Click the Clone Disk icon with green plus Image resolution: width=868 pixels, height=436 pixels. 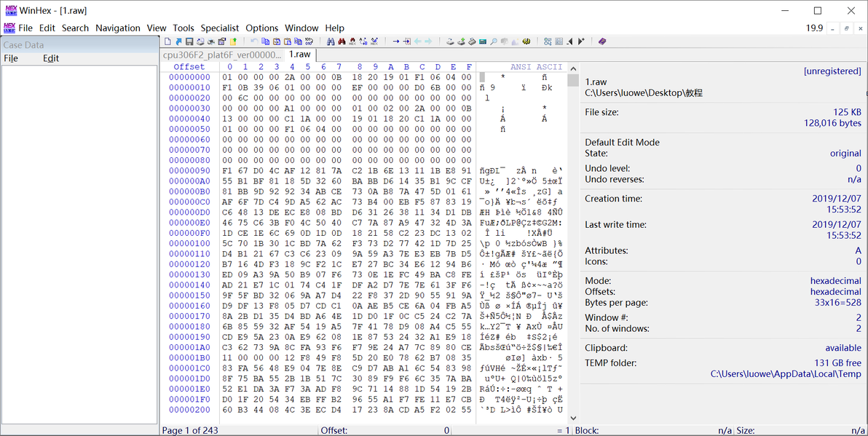coord(461,41)
